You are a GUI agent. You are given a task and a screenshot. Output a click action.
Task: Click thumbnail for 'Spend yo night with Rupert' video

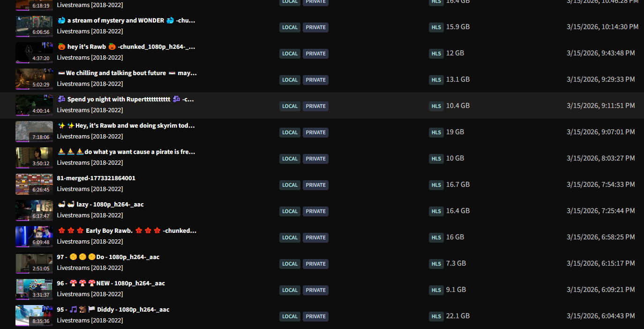tap(34, 105)
